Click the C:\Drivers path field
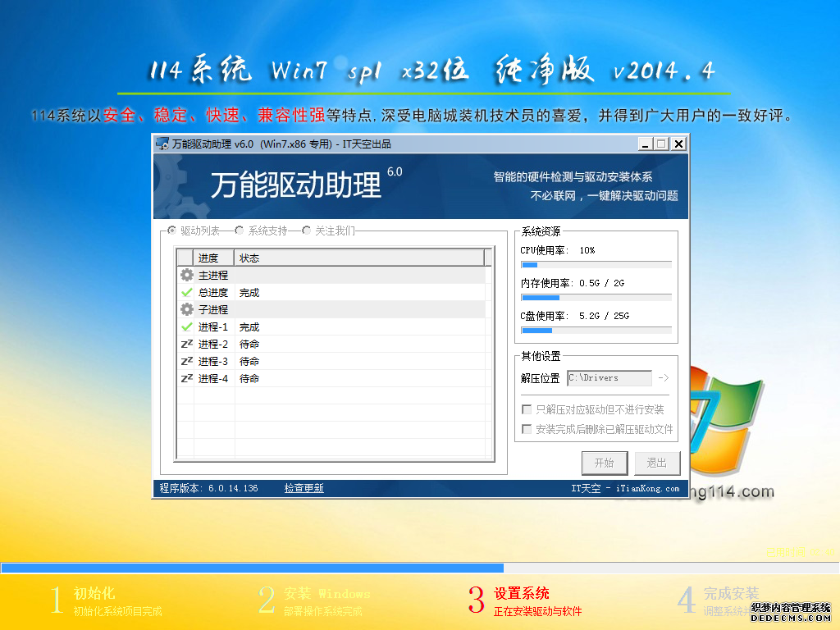 coord(609,377)
